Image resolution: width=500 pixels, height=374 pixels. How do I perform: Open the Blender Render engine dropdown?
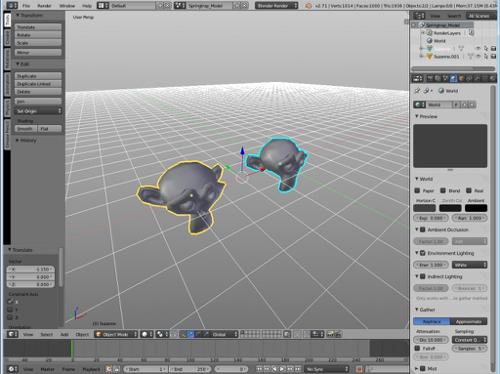[x=276, y=6]
